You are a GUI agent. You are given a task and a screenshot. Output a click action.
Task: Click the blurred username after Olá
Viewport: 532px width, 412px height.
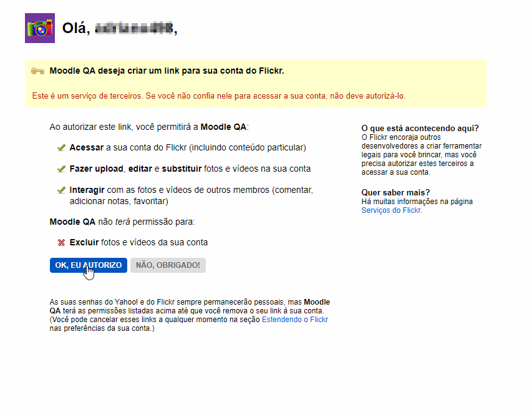click(134, 28)
